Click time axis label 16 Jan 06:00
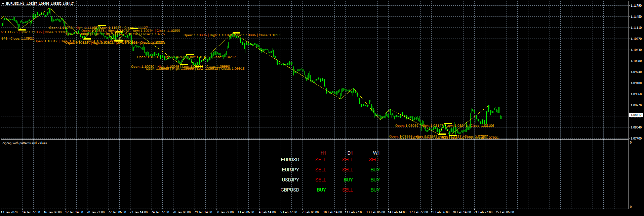The width and height of the screenshot is (644, 216). pyautogui.click(x=52, y=212)
